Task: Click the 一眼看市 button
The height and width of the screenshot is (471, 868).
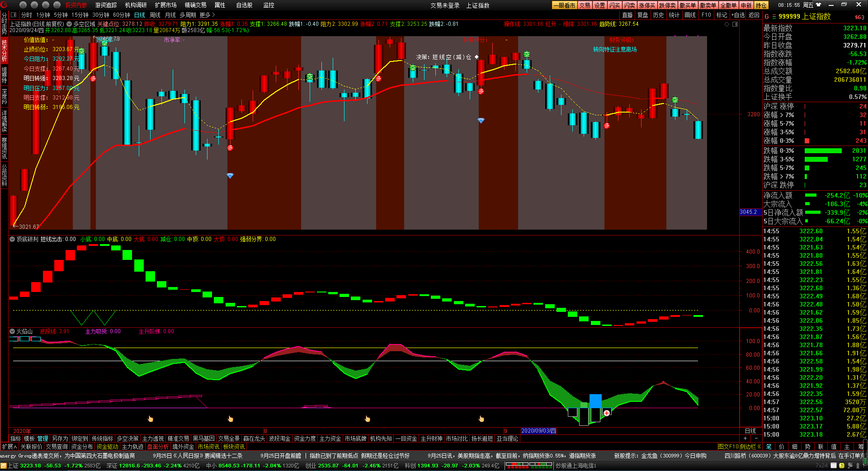Action: click(564, 5)
